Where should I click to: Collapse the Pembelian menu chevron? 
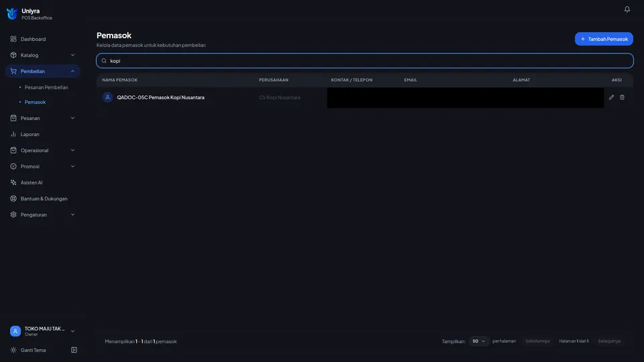(x=72, y=71)
